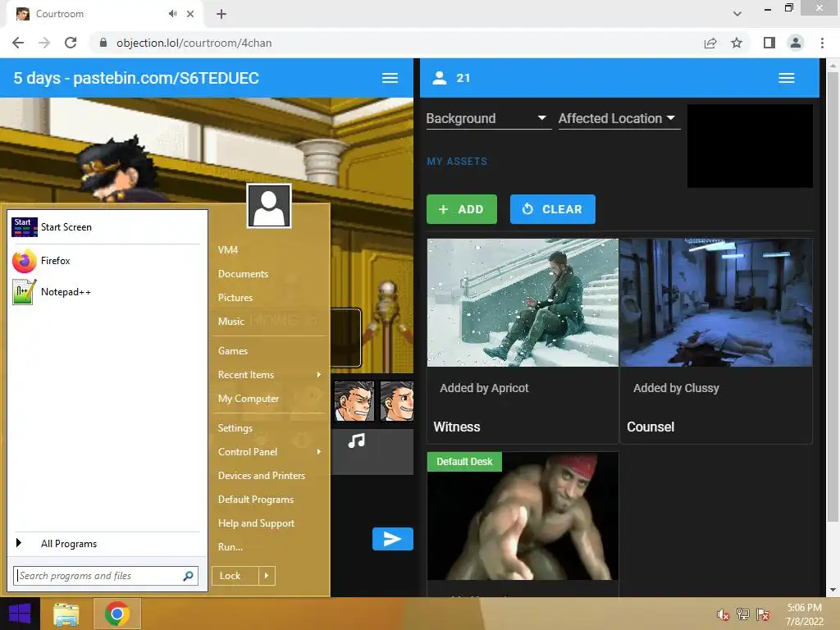Send message with the paper plane button
The height and width of the screenshot is (630, 840).
pos(393,539)
